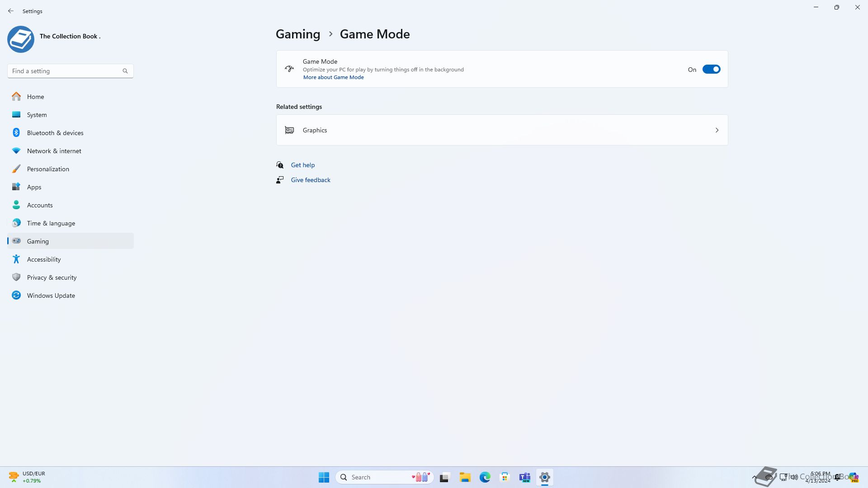Select the Gaming category in the sidebar
This screenshot has height=488, width=868.
[x=71, y=241]
